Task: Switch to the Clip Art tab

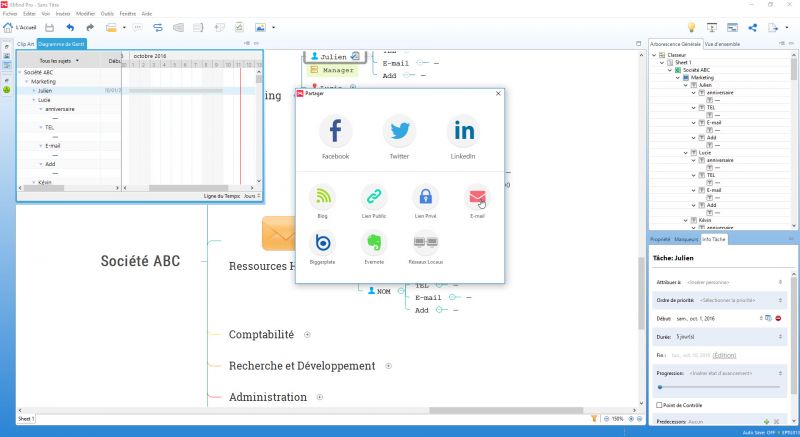Action: tap(26, 44)
